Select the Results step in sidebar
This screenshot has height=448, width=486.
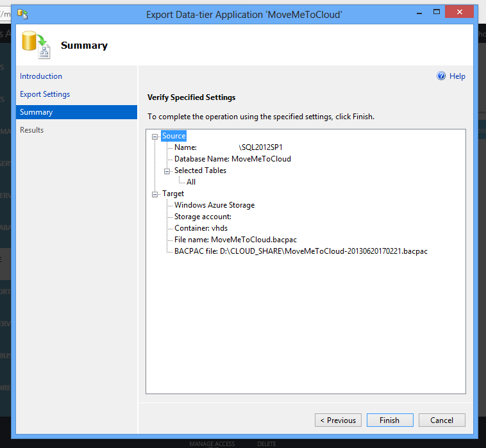[32, 130]
